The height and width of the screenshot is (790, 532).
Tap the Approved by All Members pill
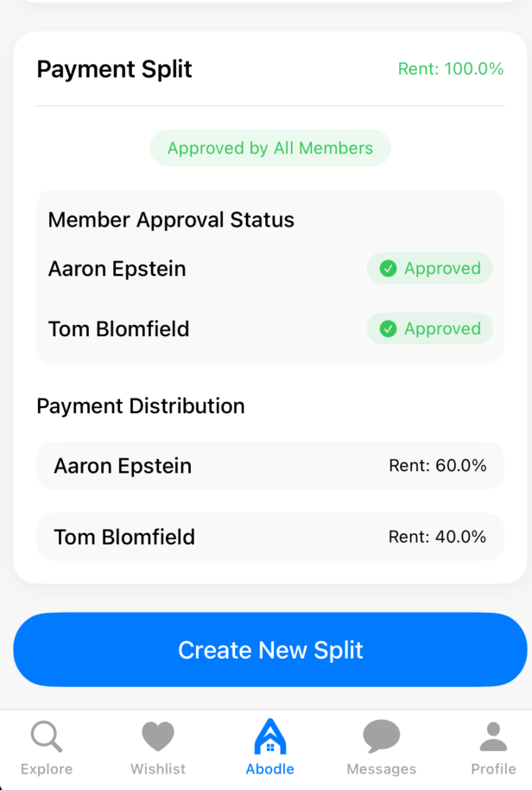[x=269, y=148]
